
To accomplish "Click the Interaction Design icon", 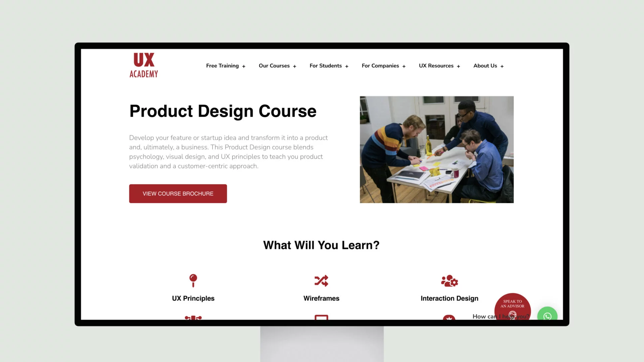I will [449, 281].
